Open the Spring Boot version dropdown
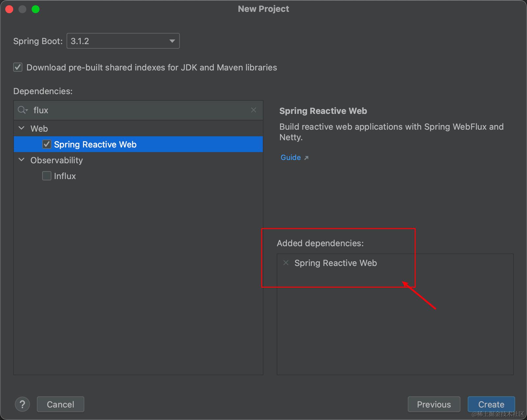The height and width of the screenshot is (420, 527). click(123, 41)
